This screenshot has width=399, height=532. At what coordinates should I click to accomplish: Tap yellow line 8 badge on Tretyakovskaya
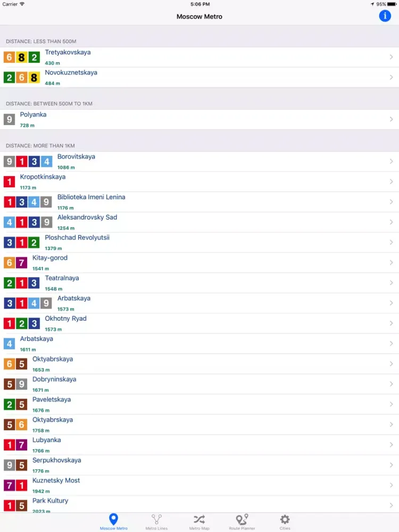click(22, 57)
